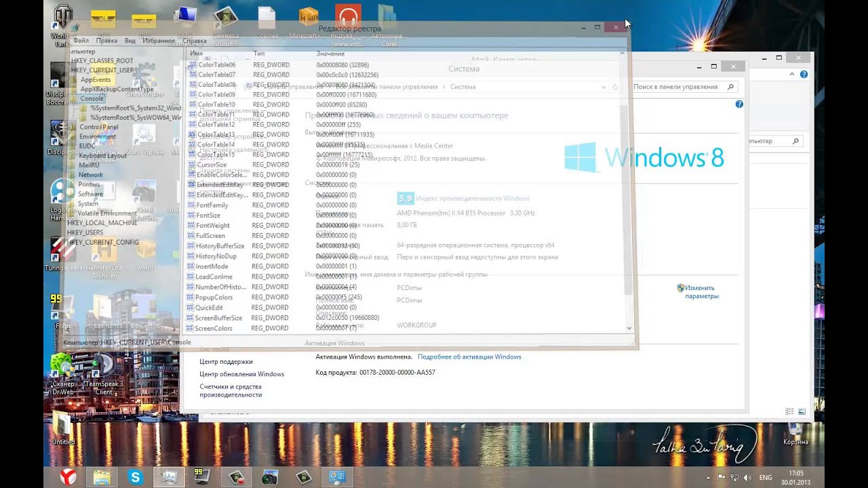Open the Избранное menu in Registry Editor

click(159, 41)
